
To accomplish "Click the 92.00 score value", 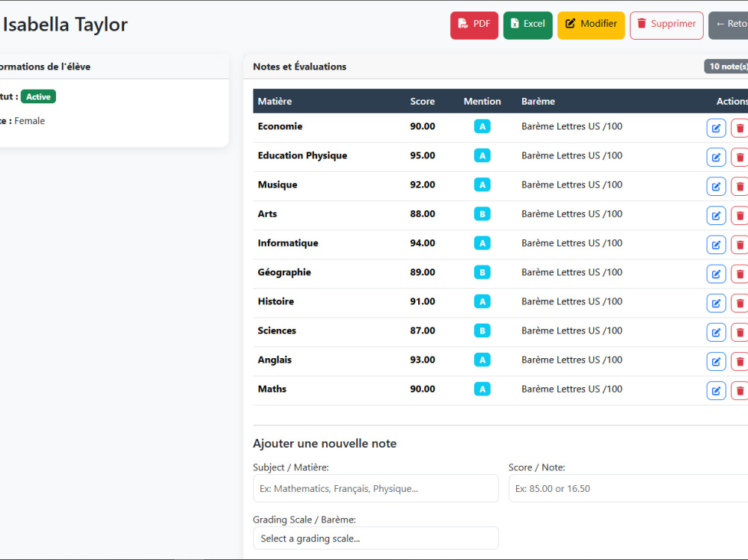I will 423,185.
